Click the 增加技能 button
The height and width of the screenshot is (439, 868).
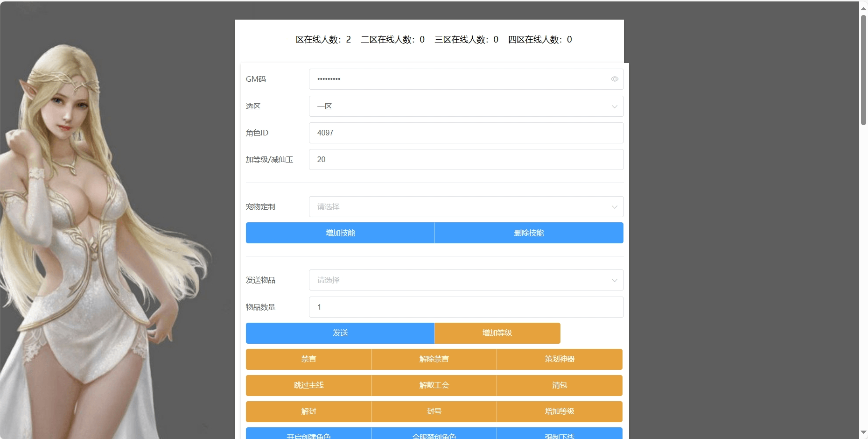pyautogui.click(x=340, y=233)
